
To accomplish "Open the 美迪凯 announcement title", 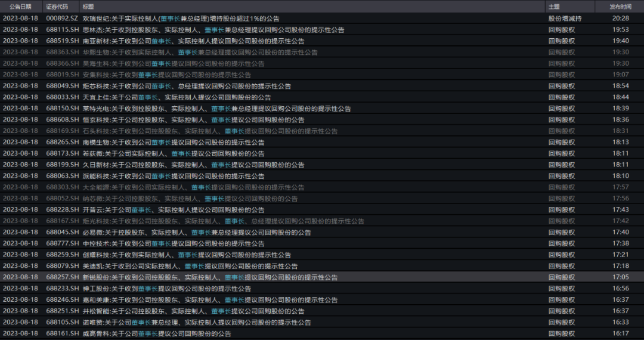I will click(x=190, y=266).
